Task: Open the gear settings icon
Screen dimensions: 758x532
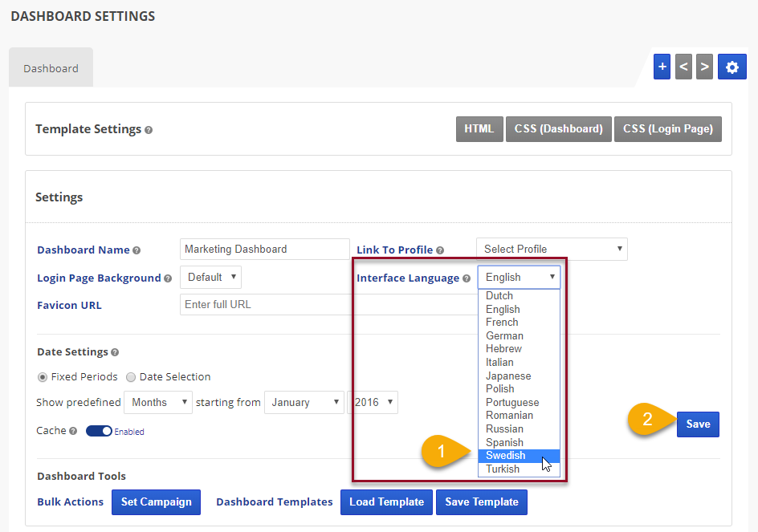Action: (732, 67)
